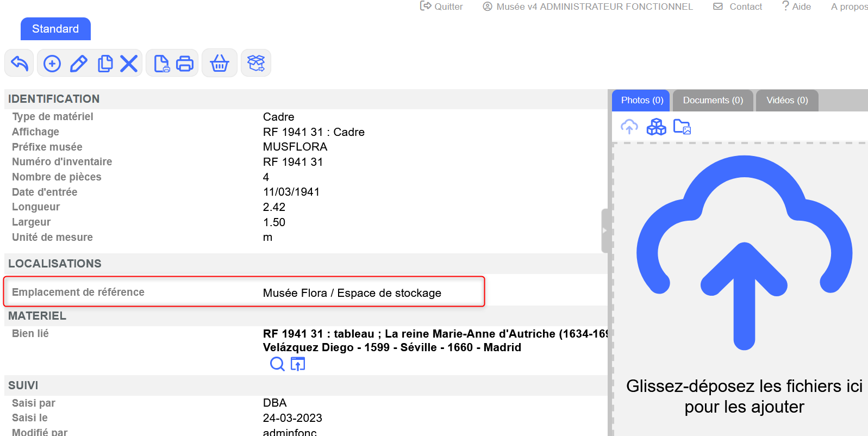The width and height of the screenshot is (868, 436).
Task: Open the image folder icon
Action: [682, 127]
